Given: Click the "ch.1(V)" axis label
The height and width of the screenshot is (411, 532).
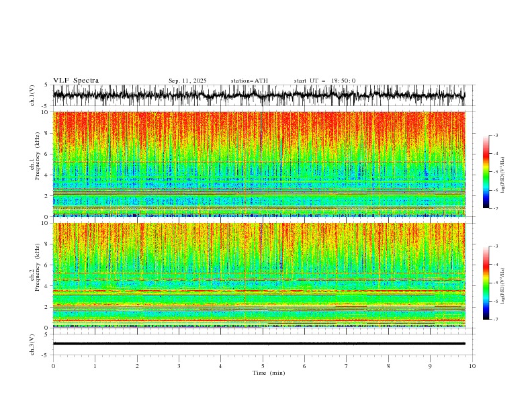Looking at the screenshot, I should pos(32,95).
